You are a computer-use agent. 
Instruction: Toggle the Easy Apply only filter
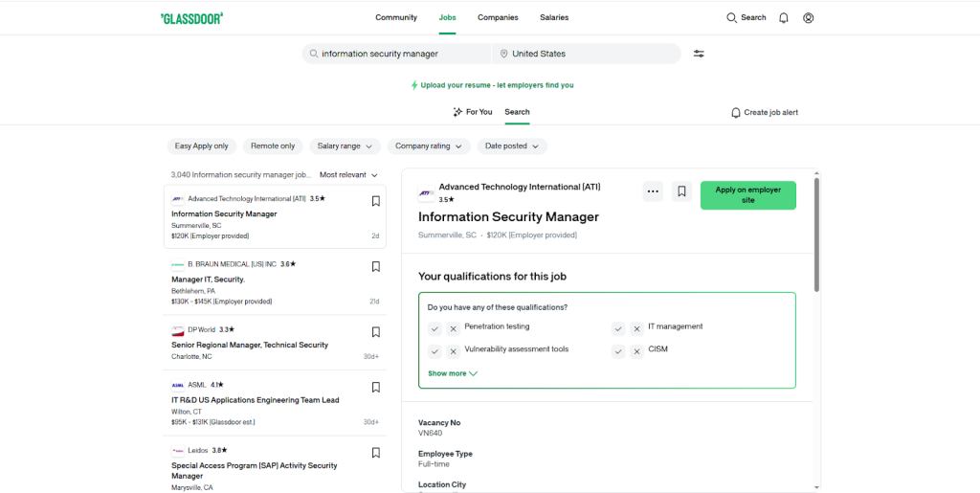click(x=201, y=146)
